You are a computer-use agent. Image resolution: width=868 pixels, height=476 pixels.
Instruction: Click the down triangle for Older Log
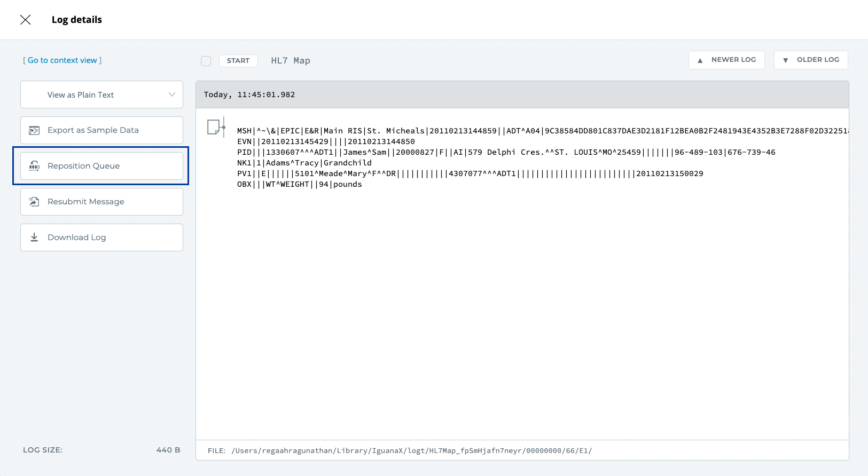coord(785,60)
